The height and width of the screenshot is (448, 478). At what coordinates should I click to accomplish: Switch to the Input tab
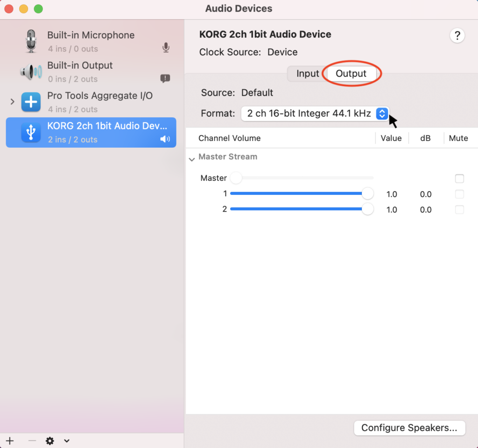(307, 73)
